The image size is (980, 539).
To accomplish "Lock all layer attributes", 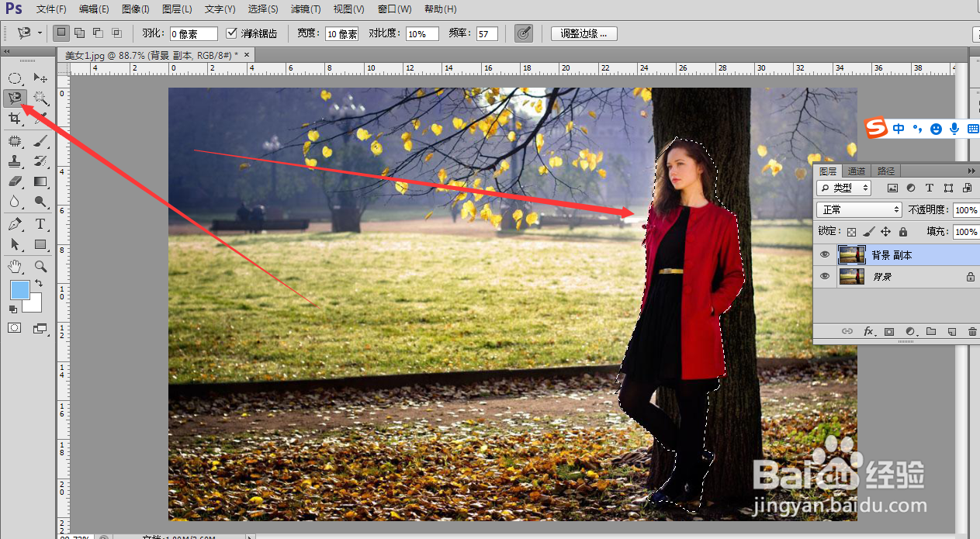I will point(903,231).
